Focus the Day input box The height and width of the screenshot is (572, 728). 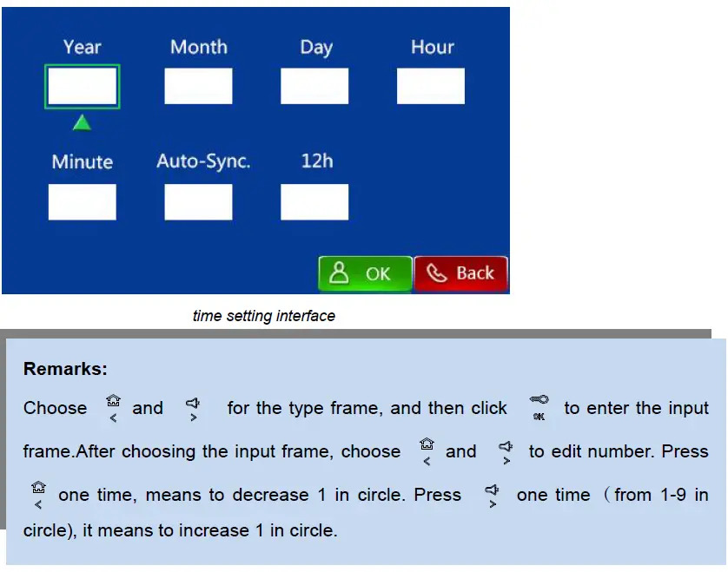314,87
